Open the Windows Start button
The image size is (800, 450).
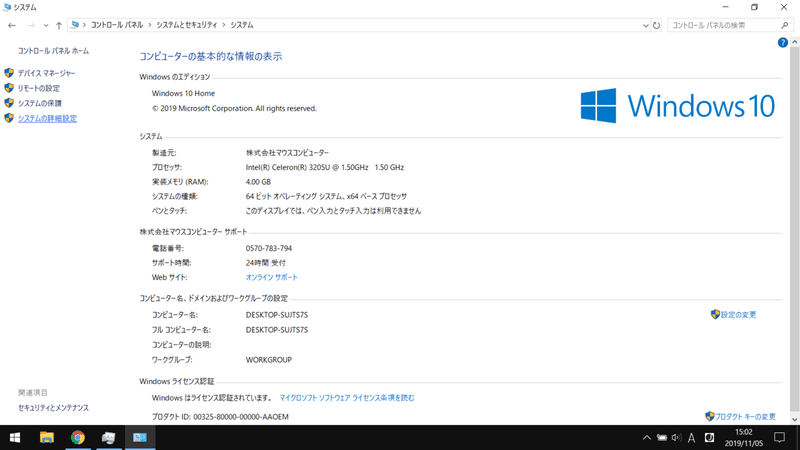point(15,438)
